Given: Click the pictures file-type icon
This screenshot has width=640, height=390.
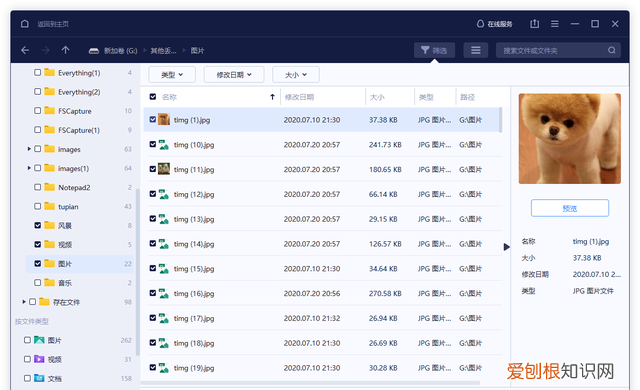Looking at the screenshot, I should pyautogui.click(x=39, y=340).
